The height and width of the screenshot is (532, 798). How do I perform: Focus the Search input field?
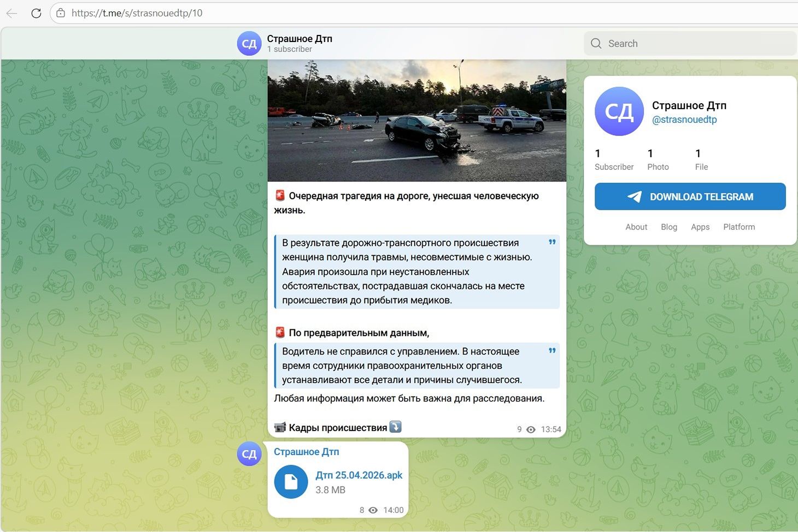click(690, 44)
